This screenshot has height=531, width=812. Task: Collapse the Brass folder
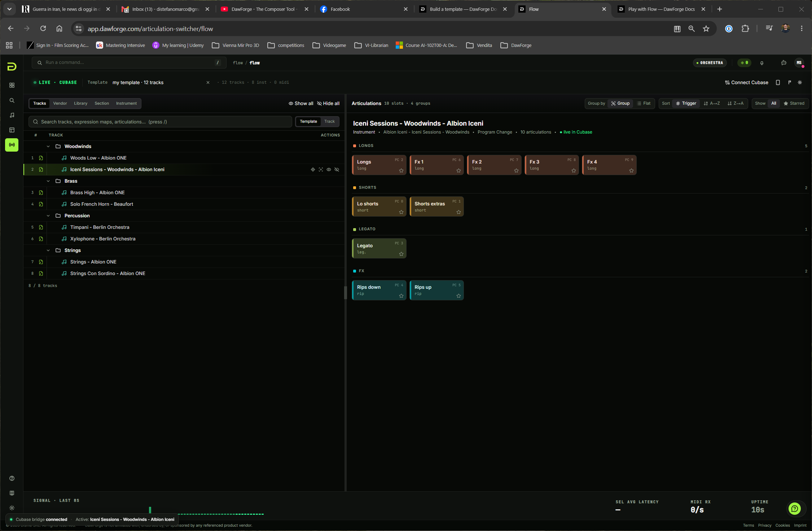tap(48, 181)
